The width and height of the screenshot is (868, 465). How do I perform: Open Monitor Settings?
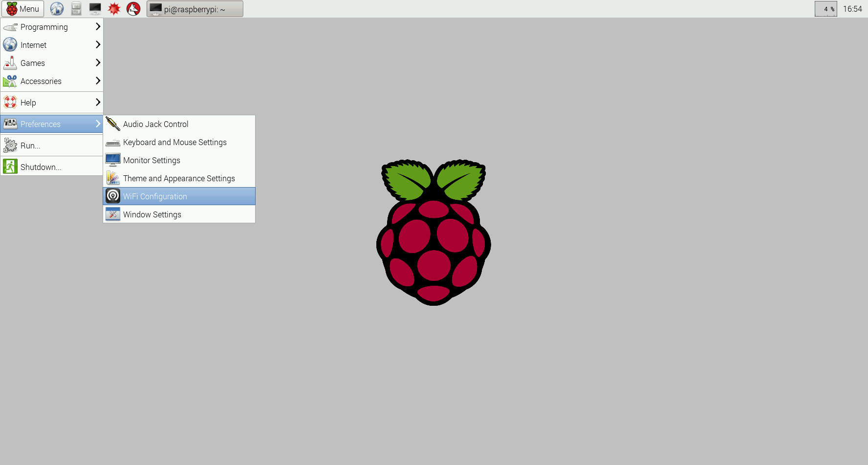179,160
